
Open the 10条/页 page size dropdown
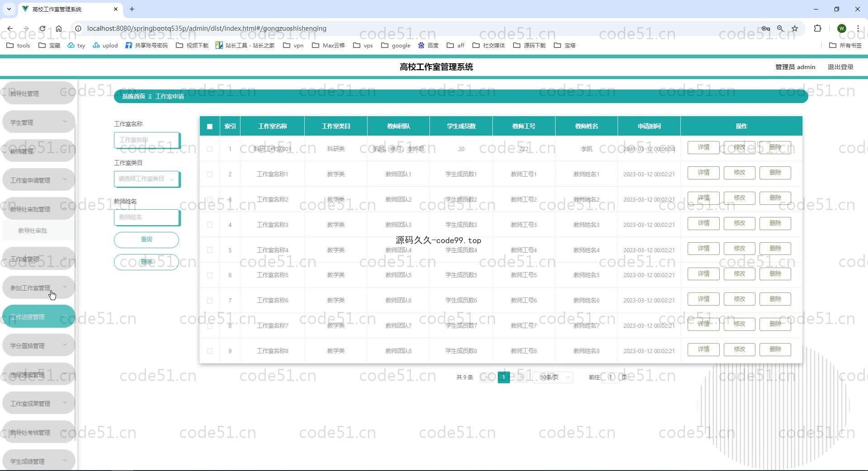(x=553, y=377)
